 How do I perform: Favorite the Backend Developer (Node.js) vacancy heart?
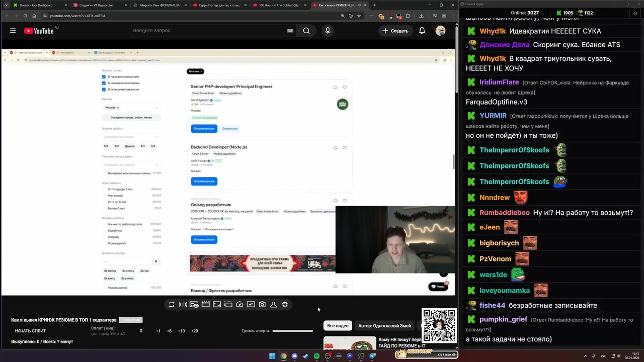pyautogui.click(x=345, y=148)
